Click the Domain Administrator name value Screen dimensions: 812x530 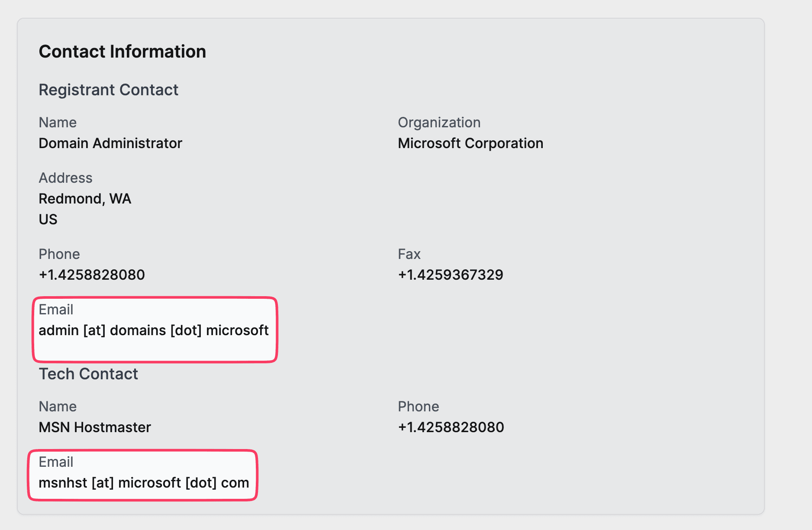[x=110, y=143]
